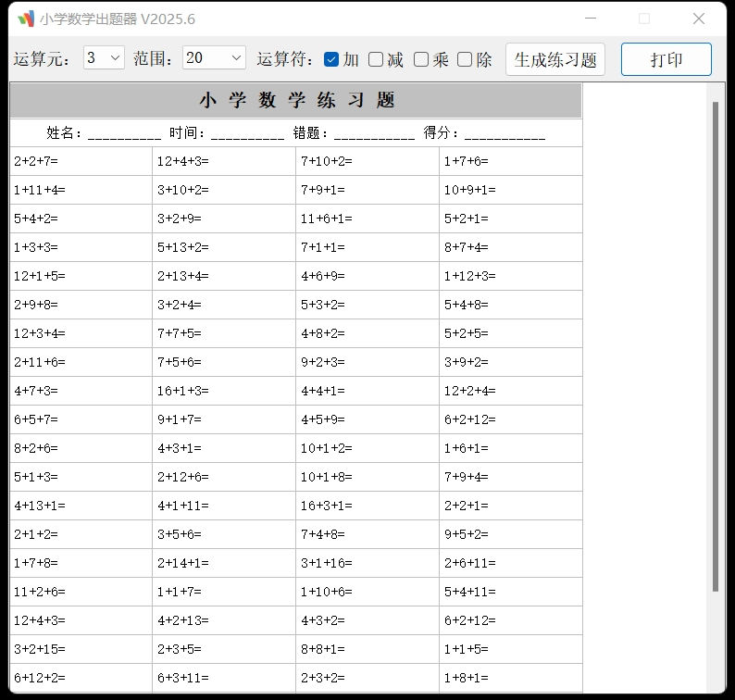Expand the 范围 range dropdown
Viewport: 735px width, 700px height.
pos(214,58)
